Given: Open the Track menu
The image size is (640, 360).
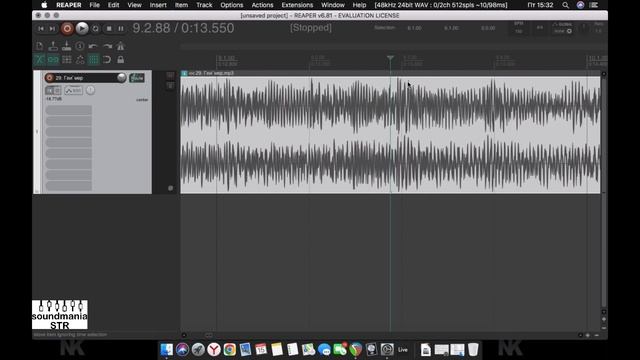Looking at the screenshot, I should [204, 5].
